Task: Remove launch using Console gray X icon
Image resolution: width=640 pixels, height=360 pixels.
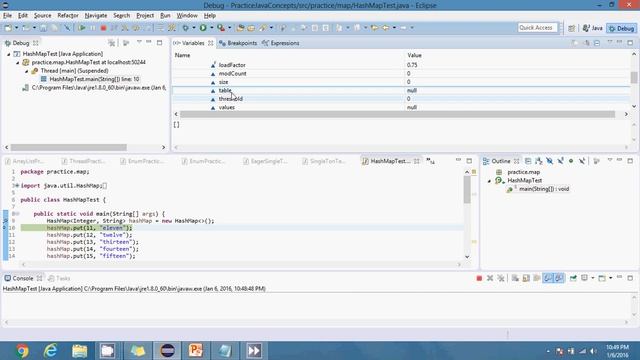Action: tap(490, 278)
